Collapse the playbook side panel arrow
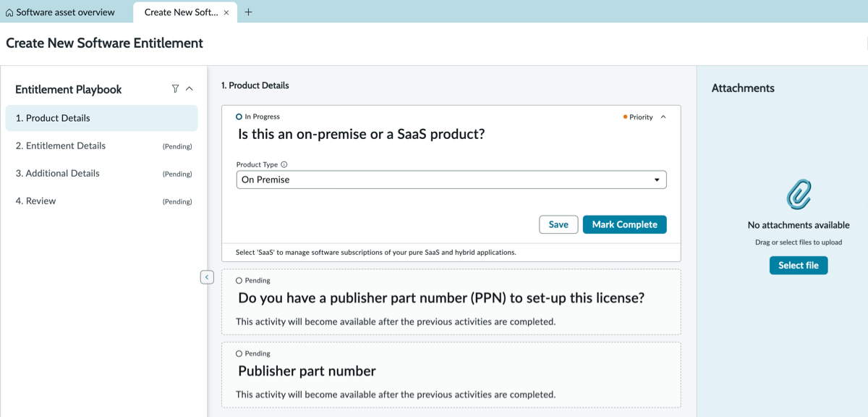Viewport: 868px width, 417px height. pyautogui.click(x=207, y=277)
